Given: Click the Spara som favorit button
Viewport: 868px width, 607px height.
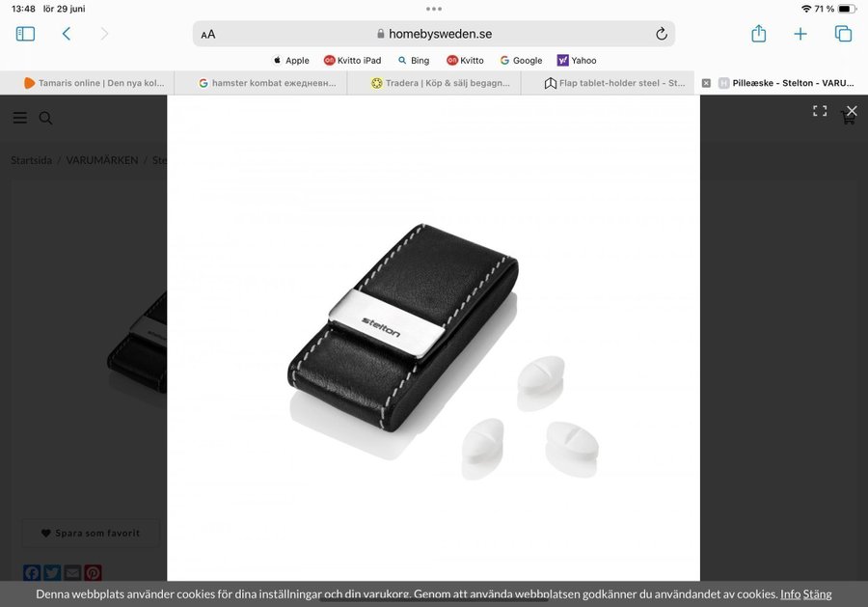Looking at the screenshot, I should (91, 533).
